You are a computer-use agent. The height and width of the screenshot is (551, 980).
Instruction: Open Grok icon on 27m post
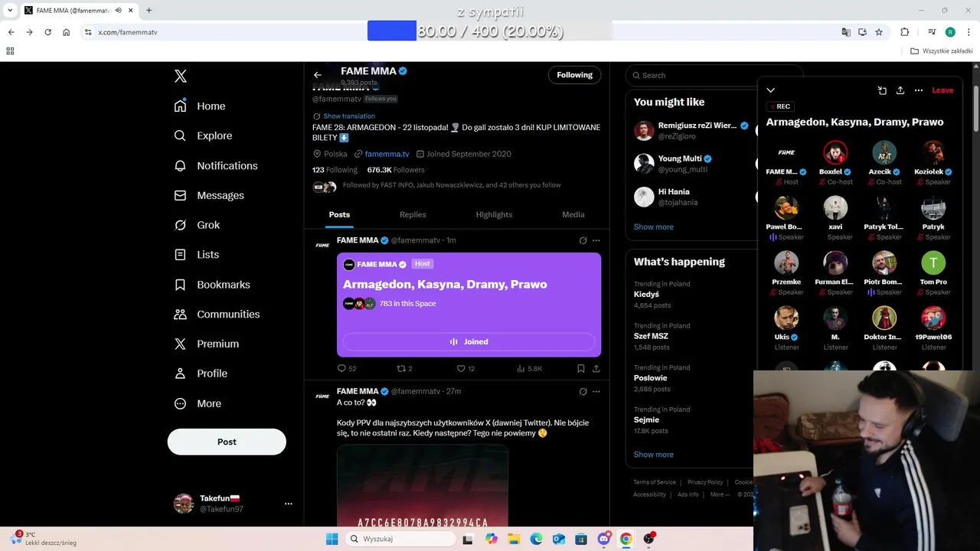(583, 391)
